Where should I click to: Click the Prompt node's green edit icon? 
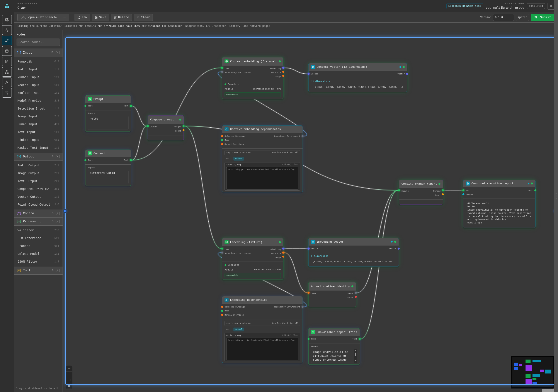click(x=90, y=99)
